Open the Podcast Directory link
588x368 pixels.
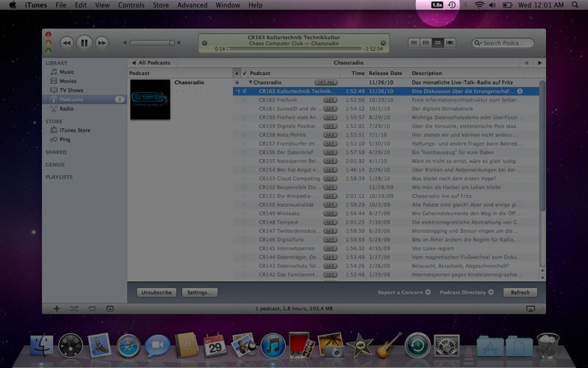click(x=467, y=292)
